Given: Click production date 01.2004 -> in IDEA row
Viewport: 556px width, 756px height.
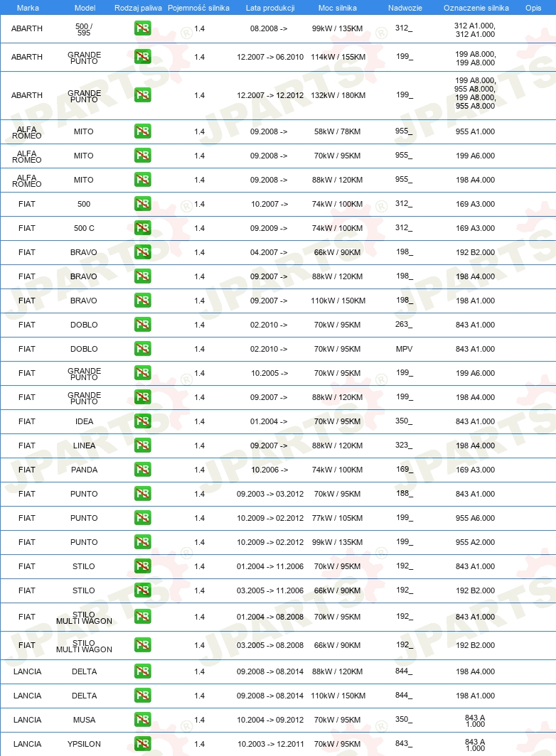Looking at the screenshot, I should [269, 421].
